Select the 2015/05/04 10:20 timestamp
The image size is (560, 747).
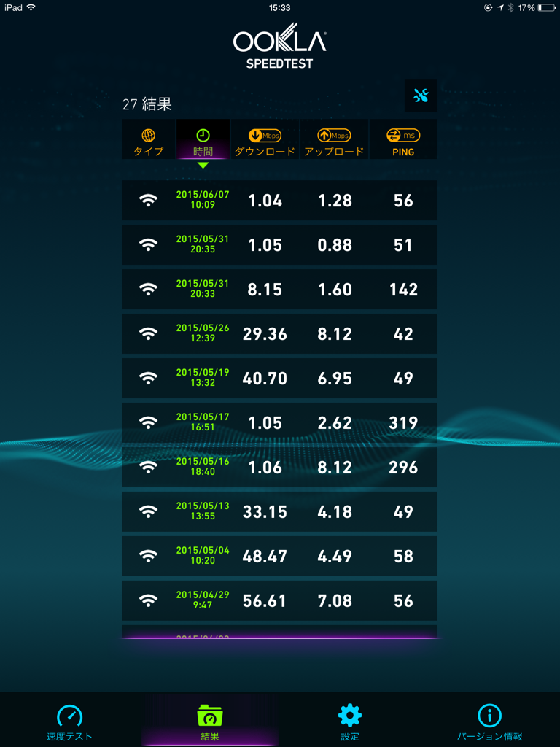[x=203, y=555]
